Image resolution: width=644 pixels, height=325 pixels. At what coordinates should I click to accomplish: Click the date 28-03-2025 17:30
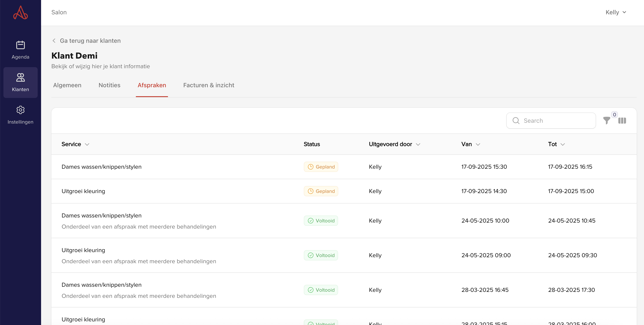pyautogui.click(x=571, y=290)
